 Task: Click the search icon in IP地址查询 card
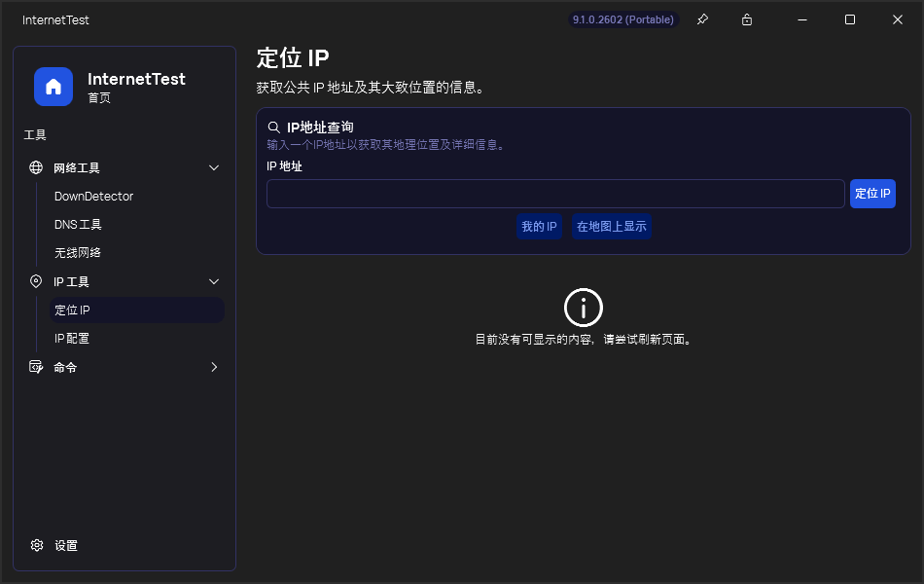click(273, 127)
